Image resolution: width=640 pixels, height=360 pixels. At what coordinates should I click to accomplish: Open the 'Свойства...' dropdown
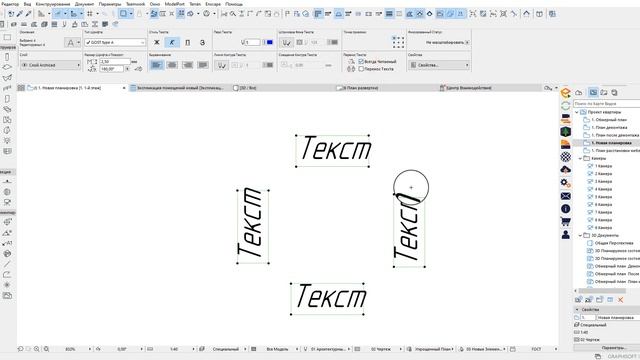439,65
